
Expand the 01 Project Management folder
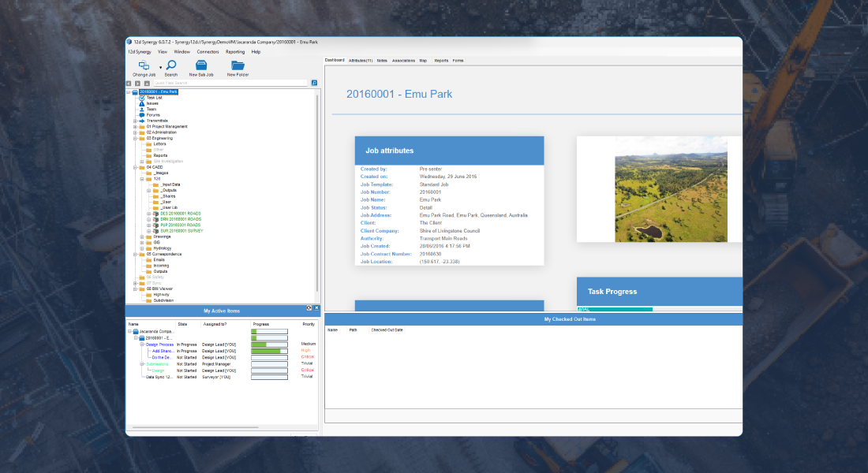coord(135,126)
